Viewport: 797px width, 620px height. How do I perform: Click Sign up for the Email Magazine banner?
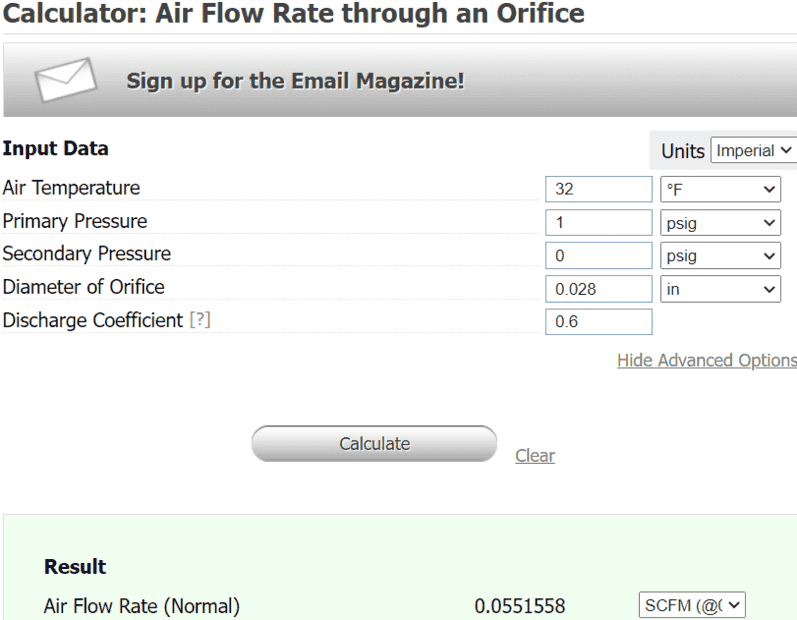[x=295, y=81]
